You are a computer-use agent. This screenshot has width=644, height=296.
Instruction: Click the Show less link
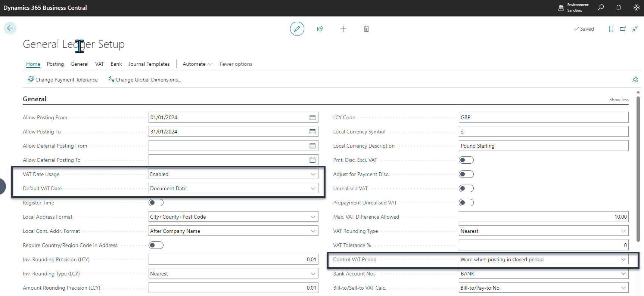619,100
